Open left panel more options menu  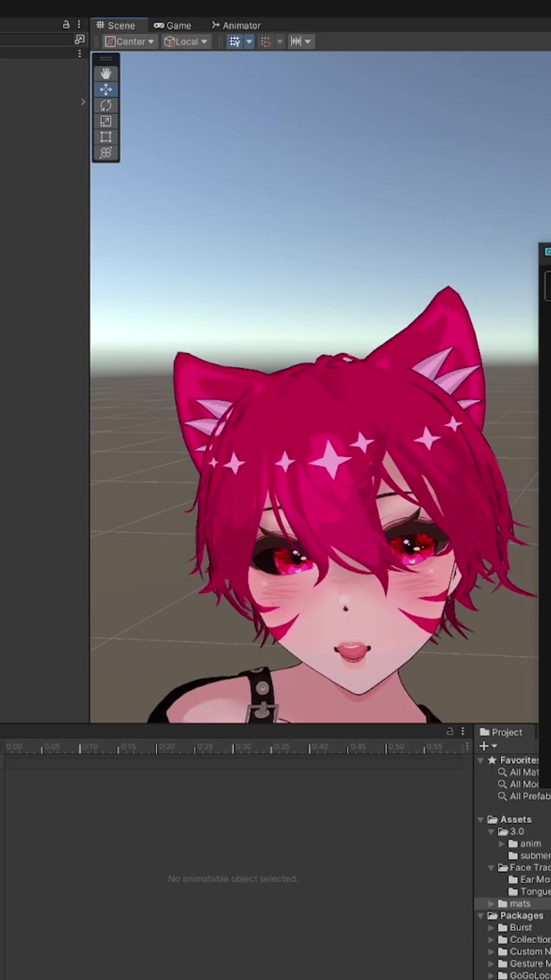(x=79, y=24)
